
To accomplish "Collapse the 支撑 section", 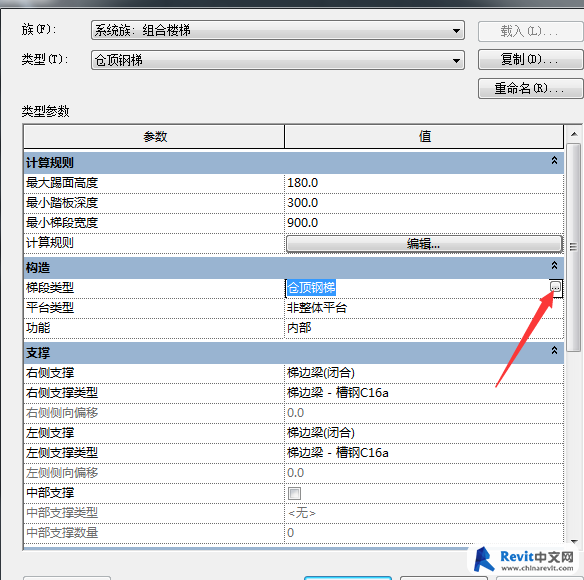I will [x=554, y=350].
